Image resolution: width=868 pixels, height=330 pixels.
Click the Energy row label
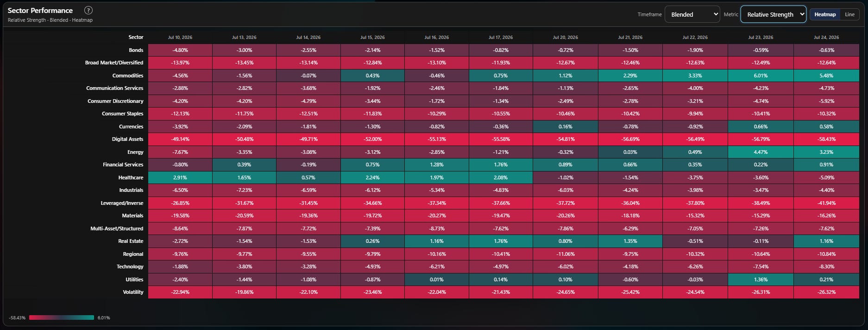[x=135, y=152]
